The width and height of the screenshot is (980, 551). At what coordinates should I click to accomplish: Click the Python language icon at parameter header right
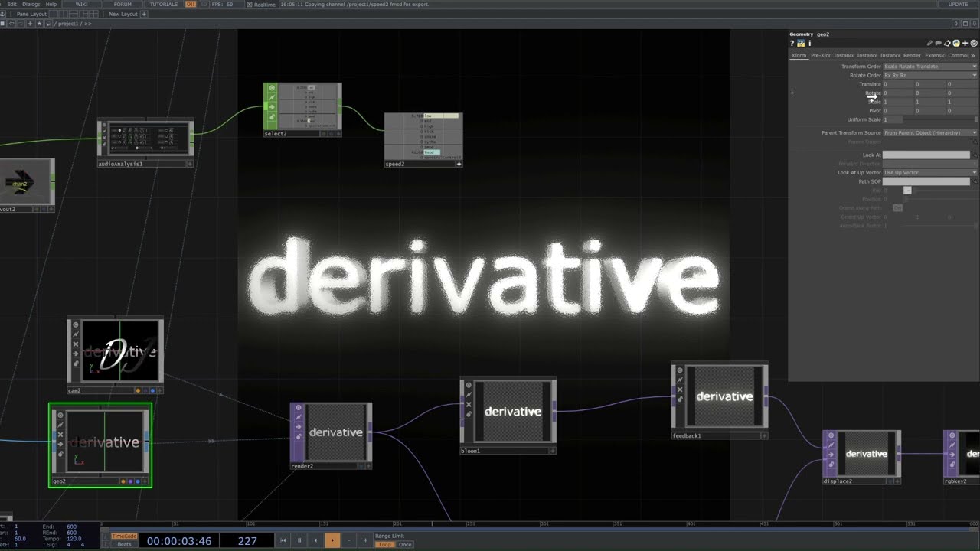(x=956, y=44)
